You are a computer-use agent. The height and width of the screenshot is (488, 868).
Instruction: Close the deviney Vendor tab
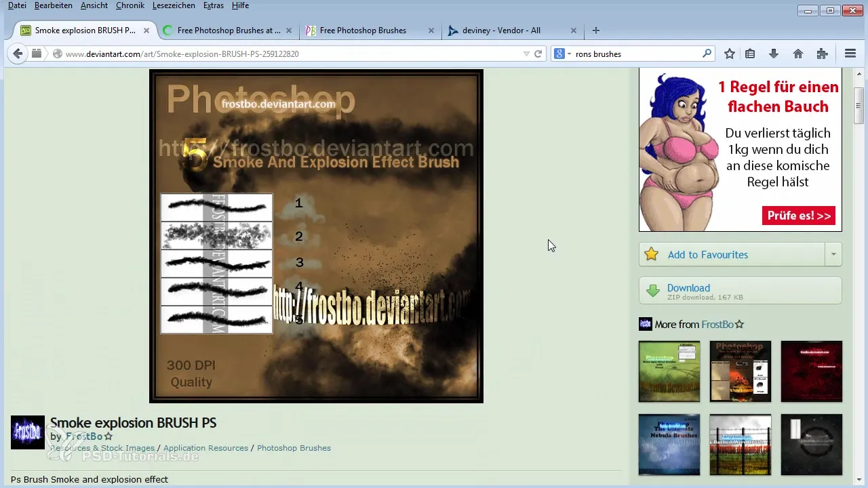574,30
